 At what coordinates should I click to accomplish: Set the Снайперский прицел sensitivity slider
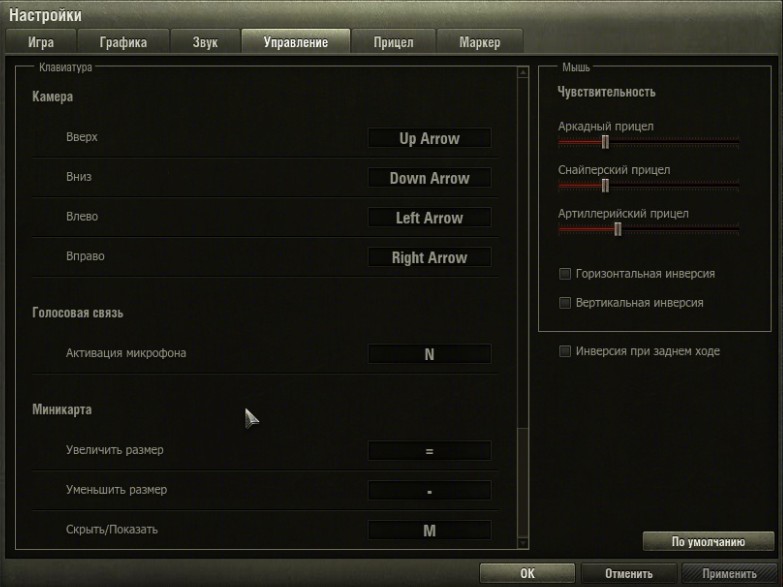tap(605, 186)
